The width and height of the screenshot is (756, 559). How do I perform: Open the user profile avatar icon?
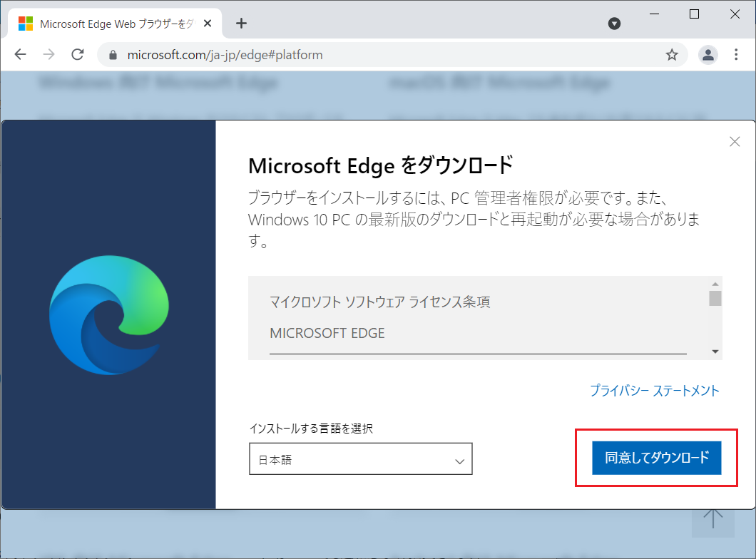click(708, 55)
